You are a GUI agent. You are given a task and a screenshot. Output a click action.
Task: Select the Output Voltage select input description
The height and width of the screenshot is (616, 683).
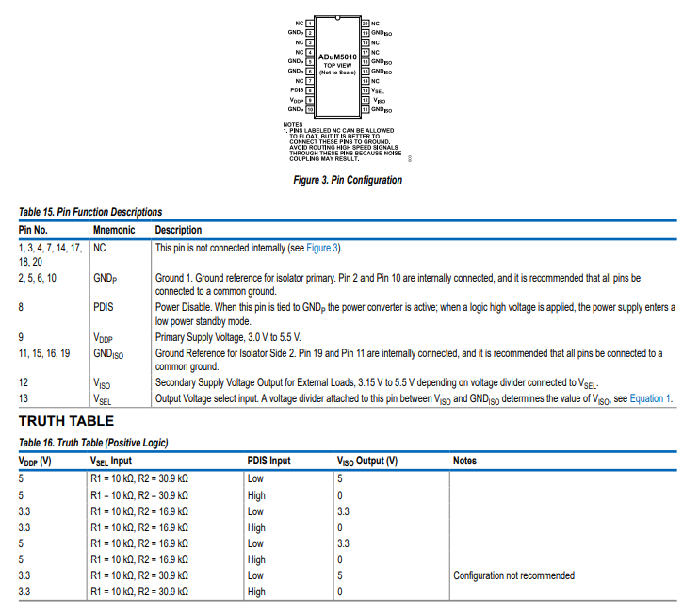pyautogui.click(x=414, y=399)
